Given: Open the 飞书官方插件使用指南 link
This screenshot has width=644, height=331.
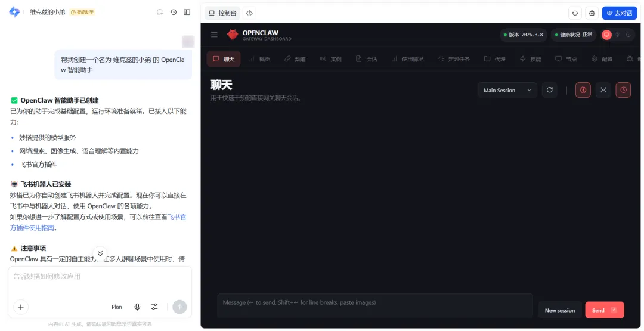Looking at the screenshot, I should 98,222.
